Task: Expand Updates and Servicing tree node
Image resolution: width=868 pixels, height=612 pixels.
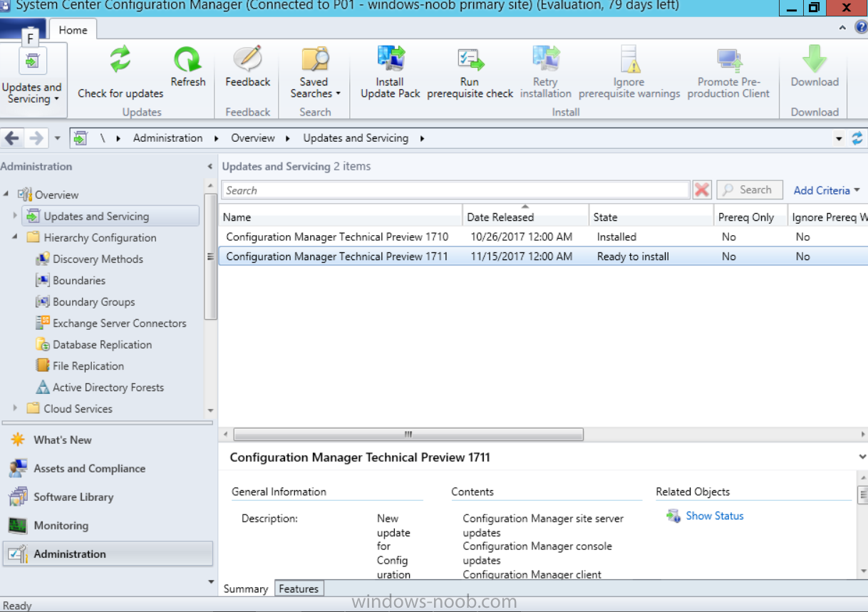Action: [15, 215]
